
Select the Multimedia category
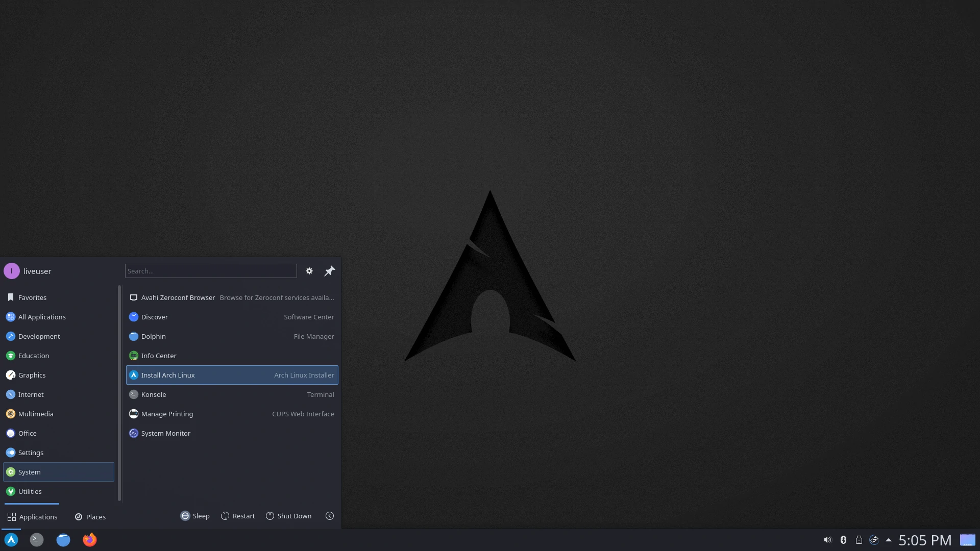36,414
